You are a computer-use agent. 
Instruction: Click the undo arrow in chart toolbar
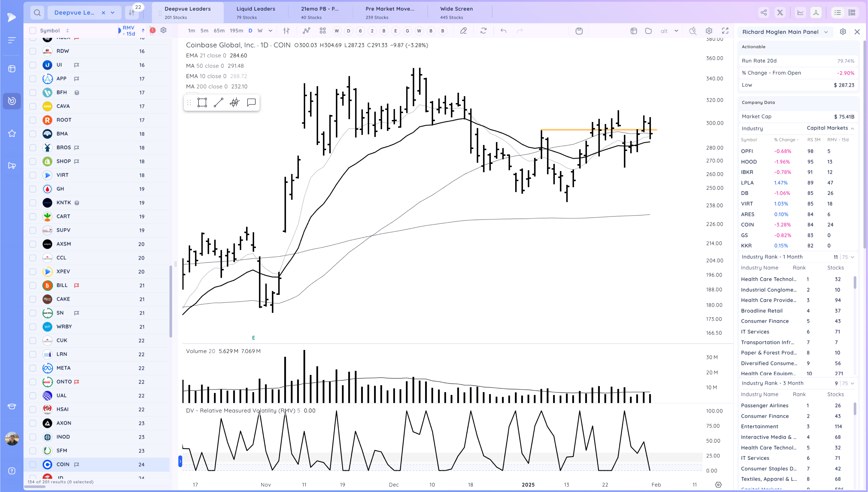503,31
